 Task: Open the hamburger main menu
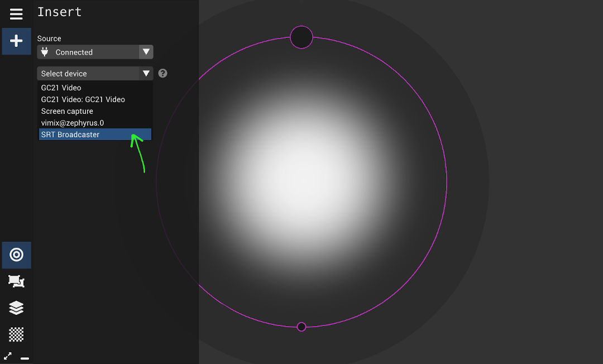pos(16,14)
